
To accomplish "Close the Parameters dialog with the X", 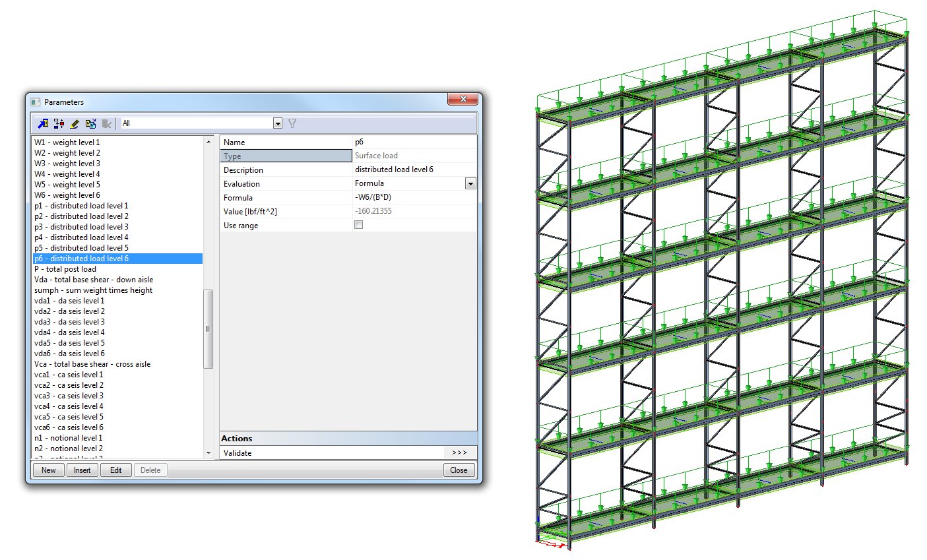I will (x=463, y=99).
